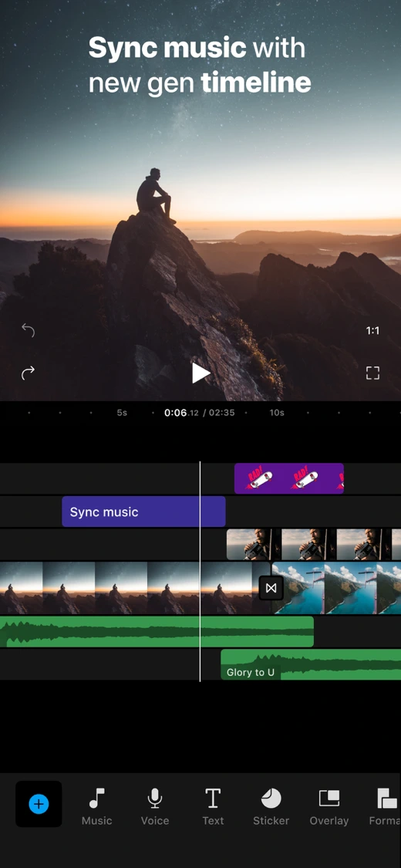Tap the transition icon between clips

[271, 588]
